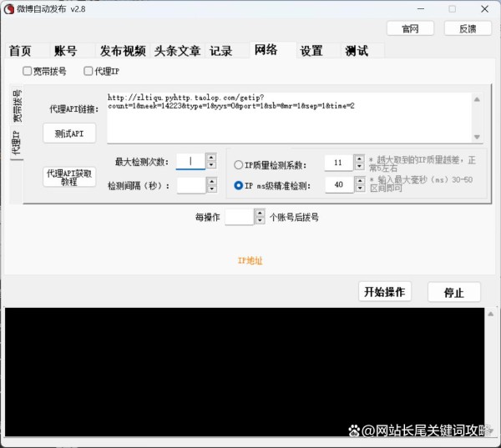Enable the 代理IP checkbox
Image resolution: width=501 pixels, height=448 pixels.
(101, 71)
